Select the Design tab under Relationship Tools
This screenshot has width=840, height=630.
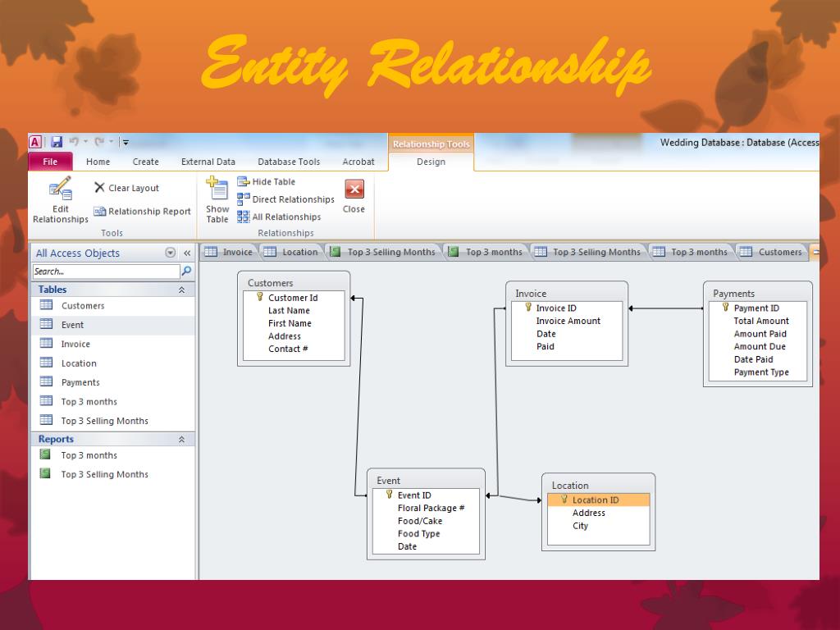pyautogui.click(x=431, y=162)
